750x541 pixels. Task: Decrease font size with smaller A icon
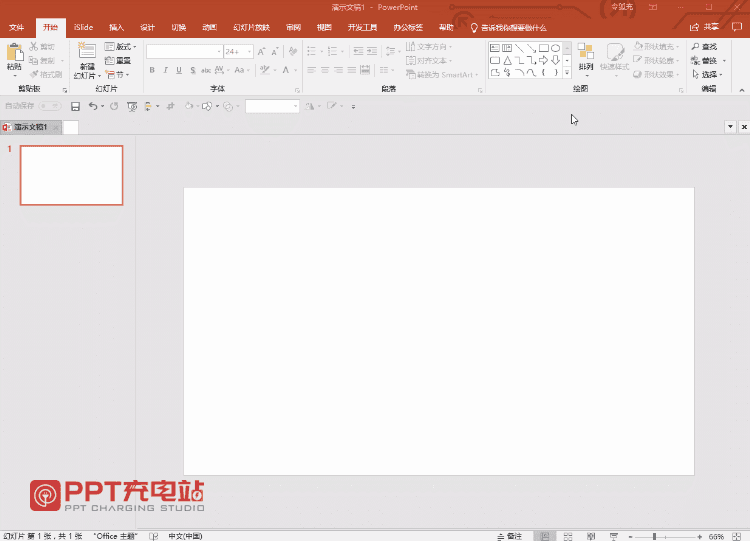[x=275, y=52]
